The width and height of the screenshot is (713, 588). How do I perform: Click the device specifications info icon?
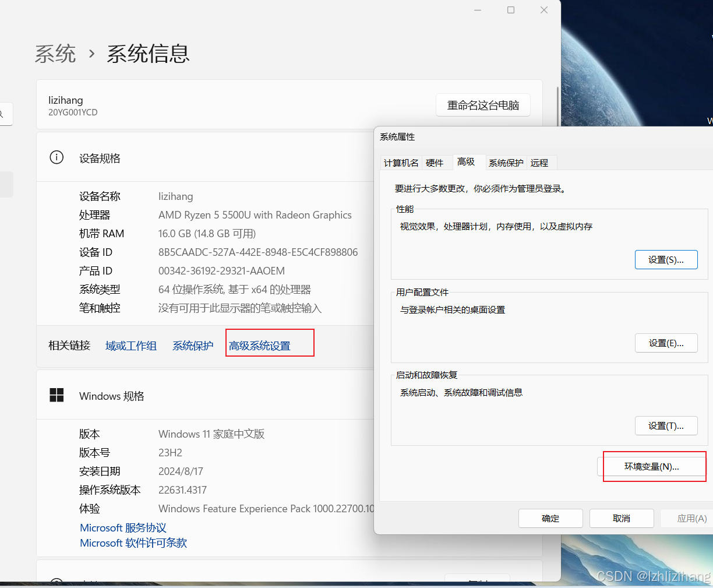point(57,157)
